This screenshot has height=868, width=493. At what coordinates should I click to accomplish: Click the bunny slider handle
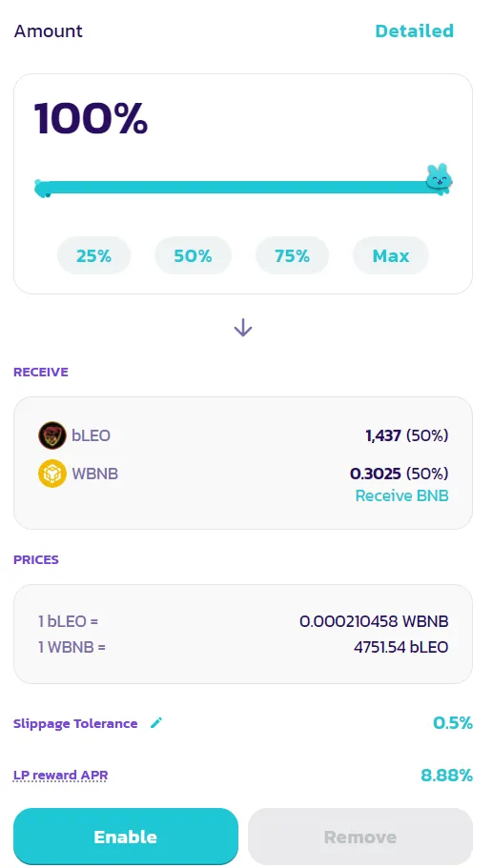pyautogui.click(x=440, y=180)
